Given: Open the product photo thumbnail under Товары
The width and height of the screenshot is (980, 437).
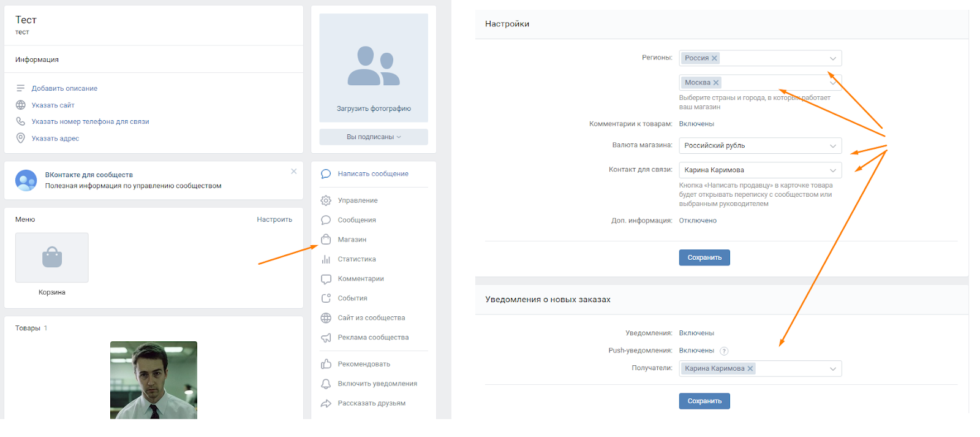Looking at the screenshot, I should pos(154,381).
